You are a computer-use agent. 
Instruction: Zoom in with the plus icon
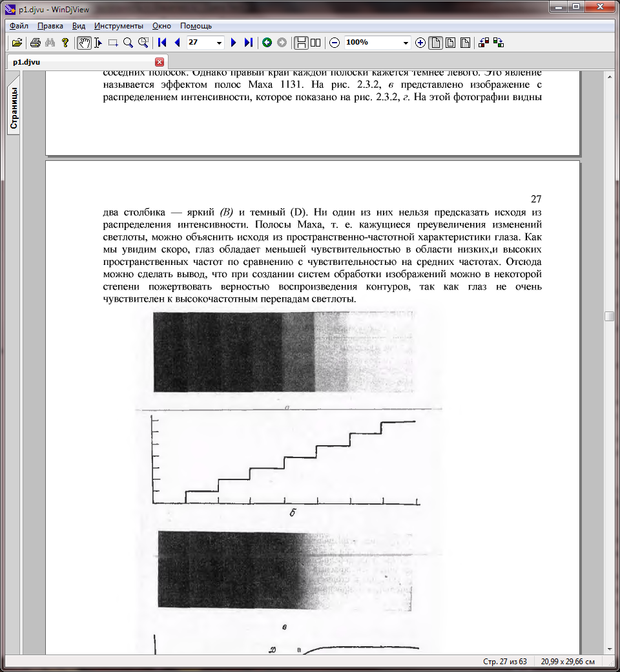pyautogui.click(x=420, y=43)
